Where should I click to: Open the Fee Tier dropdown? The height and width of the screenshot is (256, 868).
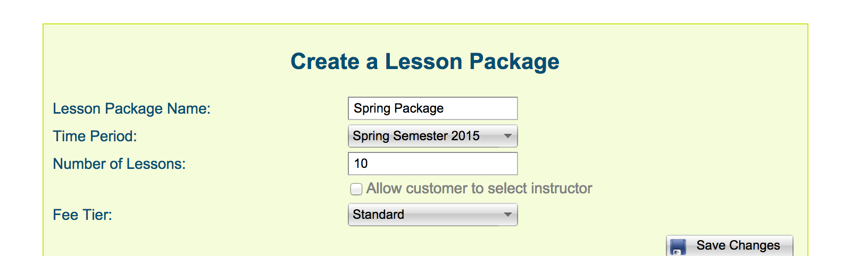coord(432,215)
